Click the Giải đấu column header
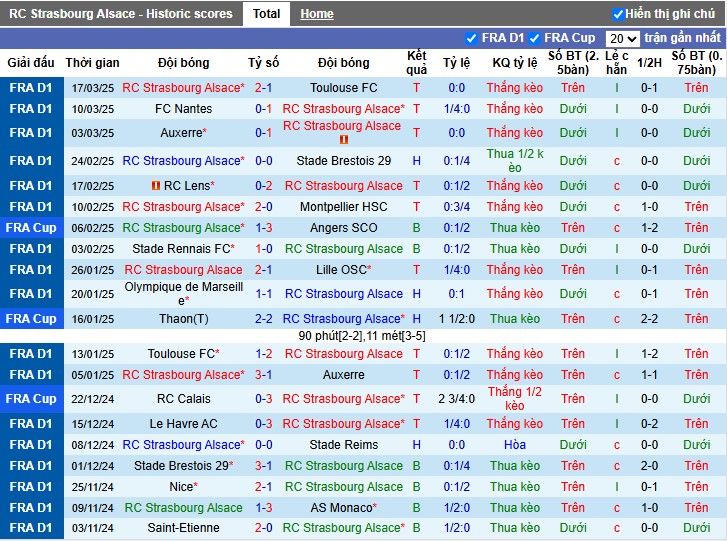 pyautogui.click(x=31, y=63)
